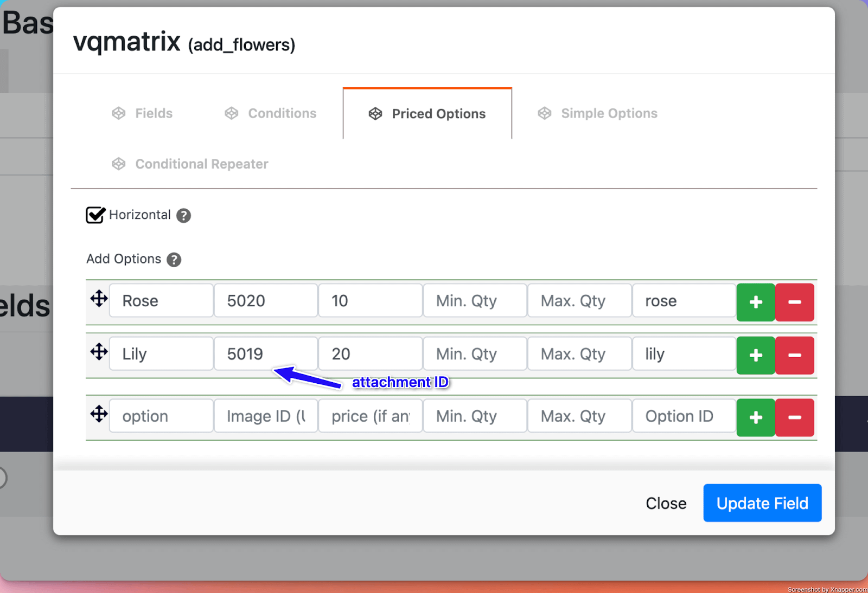Select the Conditional Repeater tab

point(190,164)
